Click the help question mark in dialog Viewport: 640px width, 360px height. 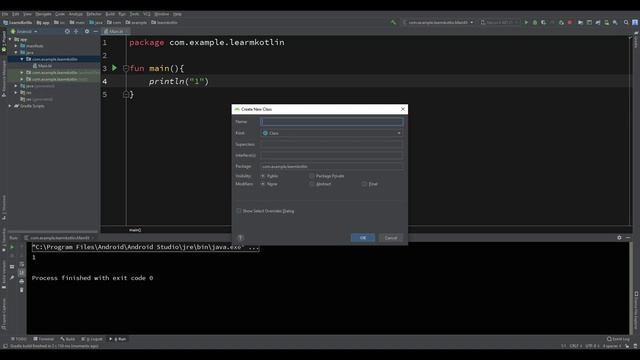[x=240, y=238]
